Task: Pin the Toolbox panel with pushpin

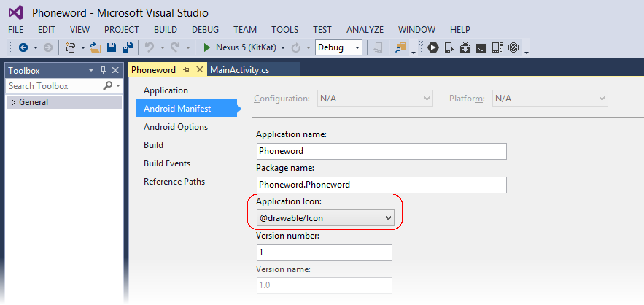Action: [x=103, y=70]
